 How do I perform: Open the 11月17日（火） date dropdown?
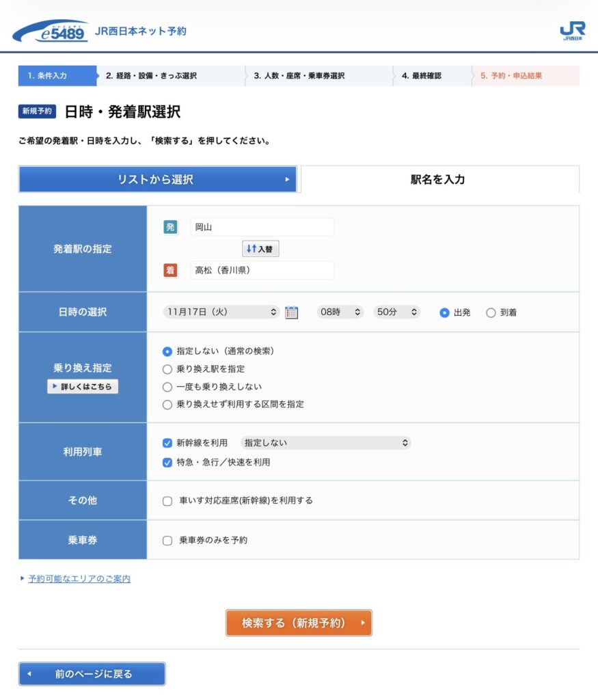point(221,312)
